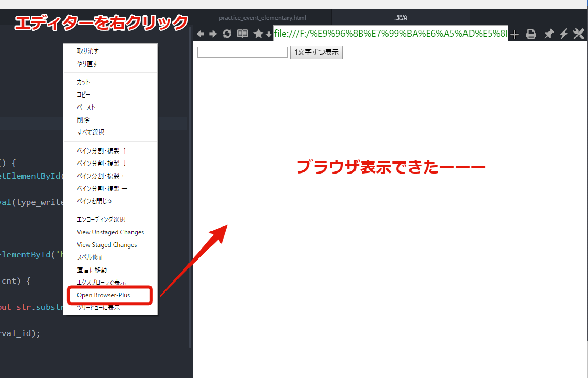Toggle live reload lightning icon
The width and height of the screenshot is (588, 378).
(563, 34)
